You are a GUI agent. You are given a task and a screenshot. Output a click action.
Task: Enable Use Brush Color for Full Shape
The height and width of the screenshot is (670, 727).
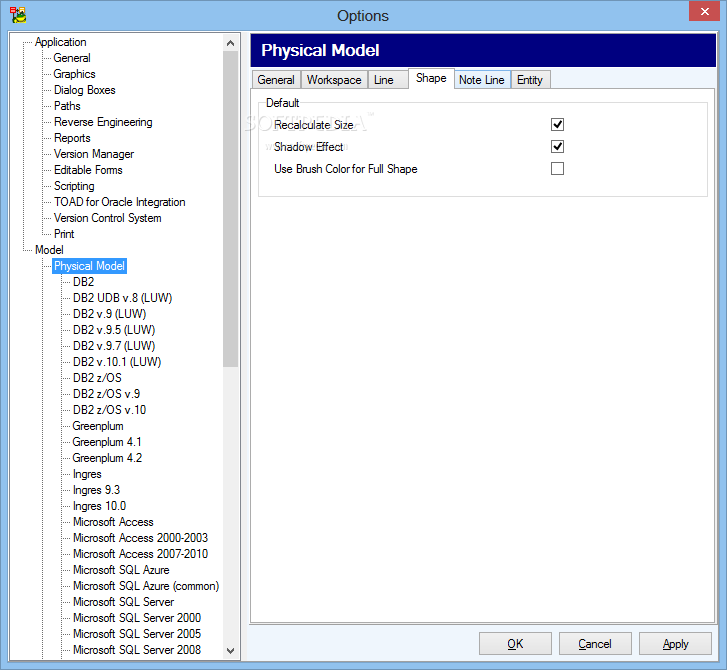click(557, 168)
